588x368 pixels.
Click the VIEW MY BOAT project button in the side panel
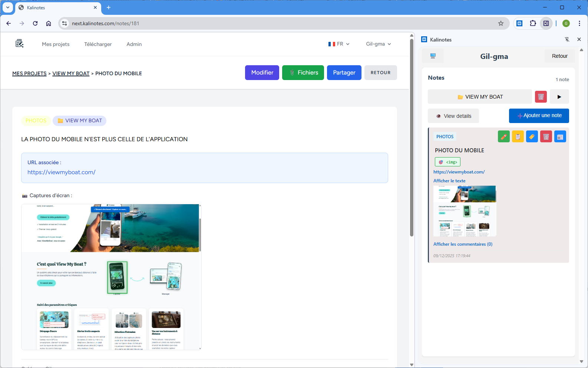pos(480,97)
